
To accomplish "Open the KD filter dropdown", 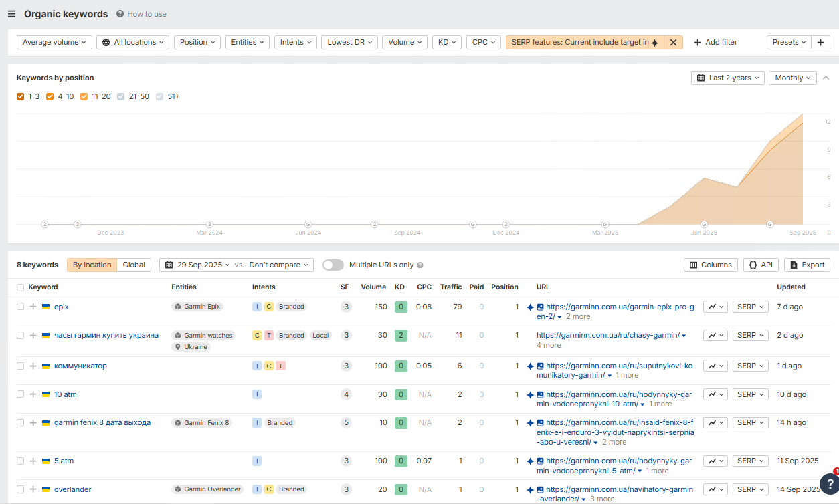I will tap(447, 42).
